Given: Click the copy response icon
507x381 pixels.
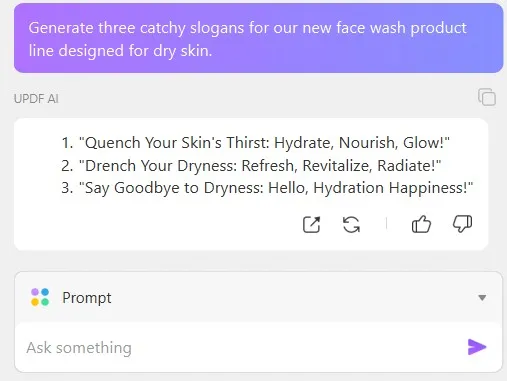Looking at the screenshot, I should pyautogui.click(x=487, y=97).
